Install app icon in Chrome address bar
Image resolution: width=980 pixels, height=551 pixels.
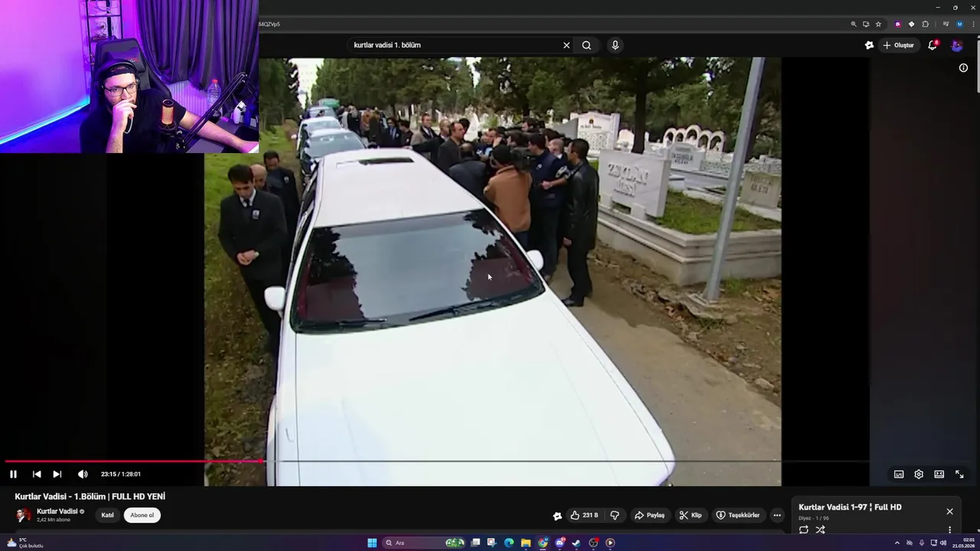click(866, 24)
